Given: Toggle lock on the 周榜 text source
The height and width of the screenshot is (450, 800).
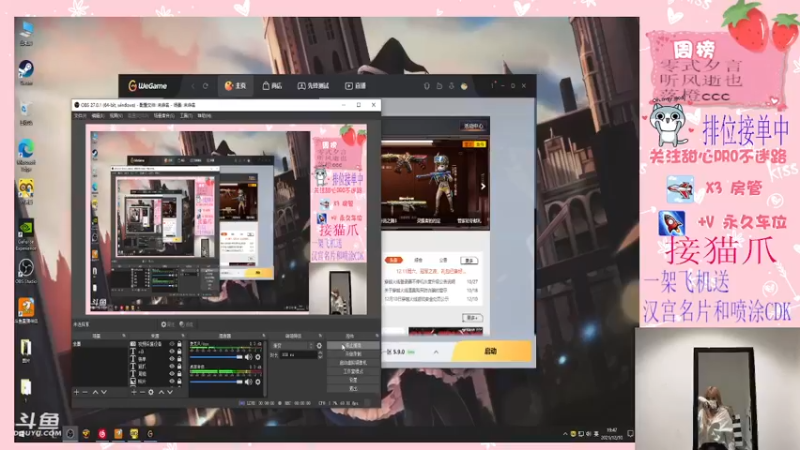Looking at the screenshot, I should coord(179,373).
